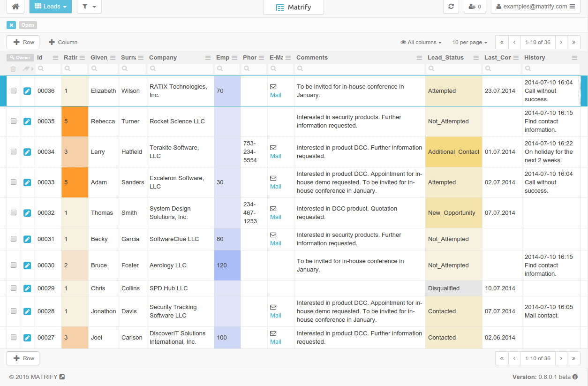
Task: Click the version info icon
Action: (x=575, y=377)
